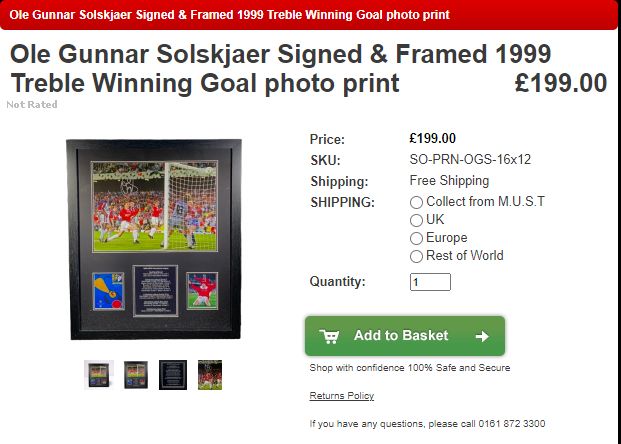View fourth thumbnail of players celebrating
The height and width of the screenshot is (444, 621).
tap(210, 375)
